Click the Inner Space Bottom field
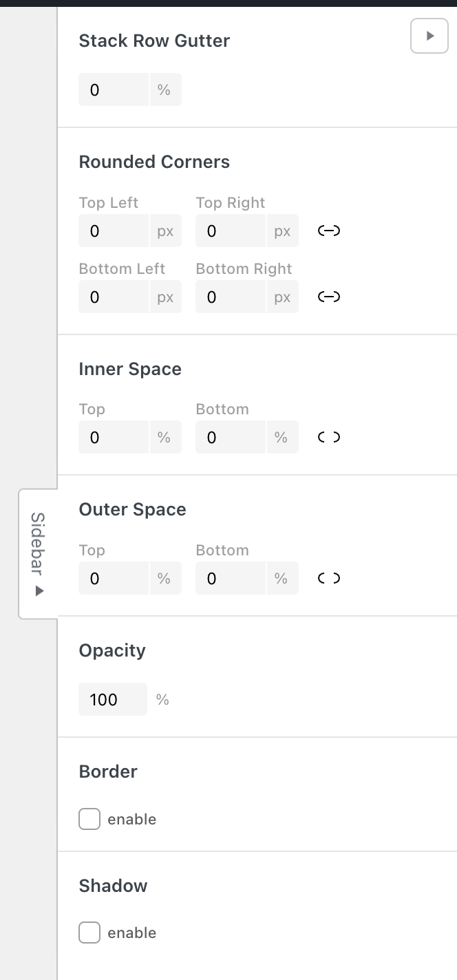This screenshot has width=457, height=980. pyautogui.click(x=231, y=438)
